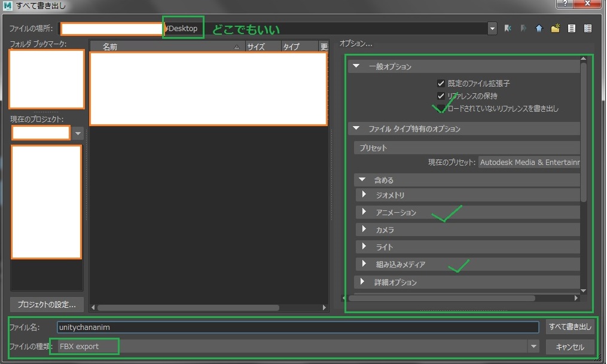Click file list scroll right arrow
Screen dimensions: 607x364
pyautogui.click(x=324, y=308)
